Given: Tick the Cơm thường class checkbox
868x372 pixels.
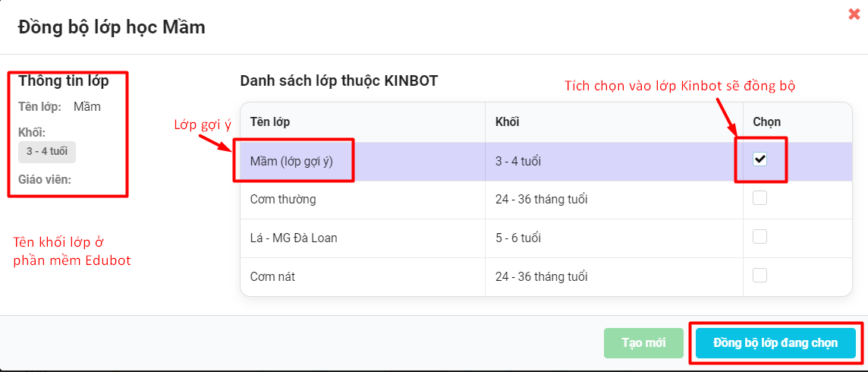Looking at the screenshot, I should [759, 198].
